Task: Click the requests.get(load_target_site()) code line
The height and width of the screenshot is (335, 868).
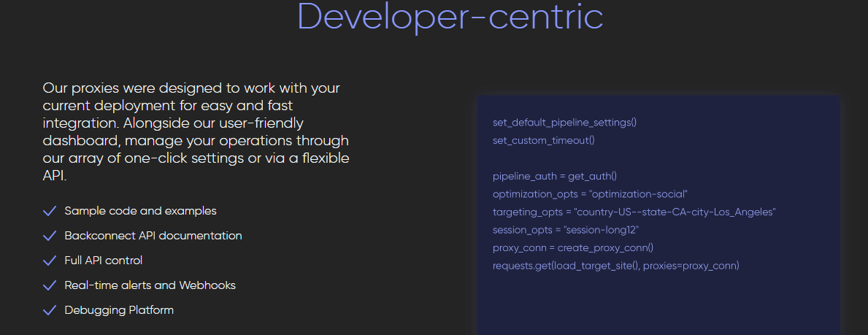Action: point(615,266)
